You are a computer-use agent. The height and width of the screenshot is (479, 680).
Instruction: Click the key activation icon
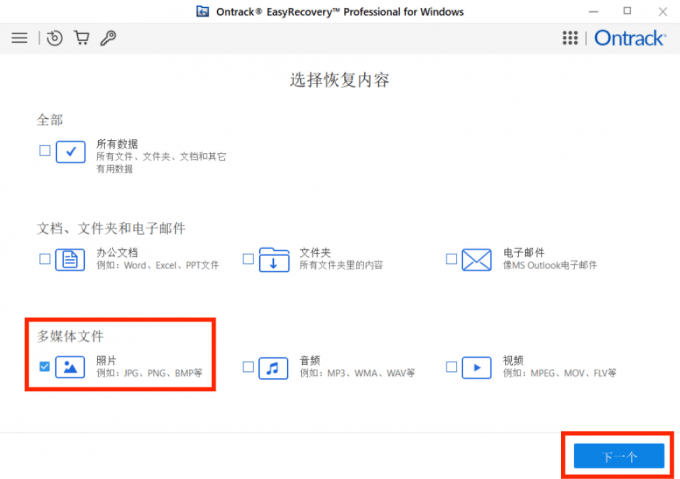tap(108, 38)
